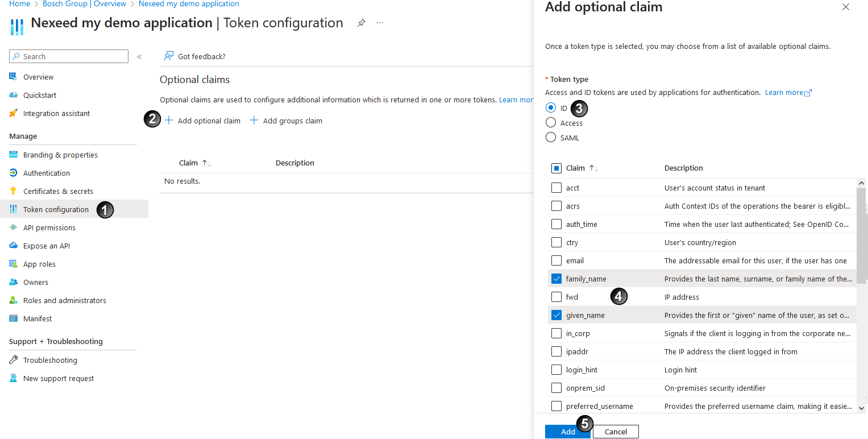Click the Authentication icon in sidebar
Image resolution: width=868 pixels, height=439 pixels.
13,173
